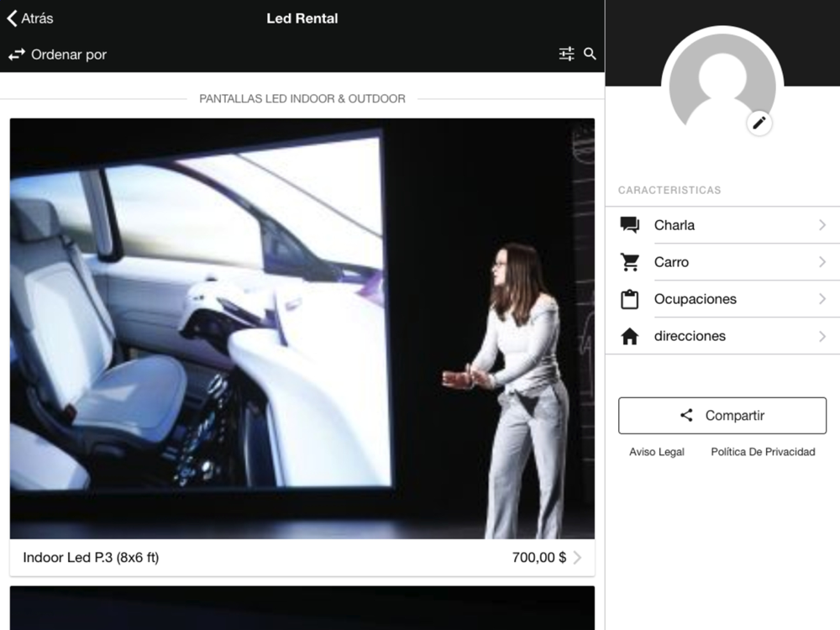
Task: Tap the direcciones home icon
Action: click(x=629, y=336)
